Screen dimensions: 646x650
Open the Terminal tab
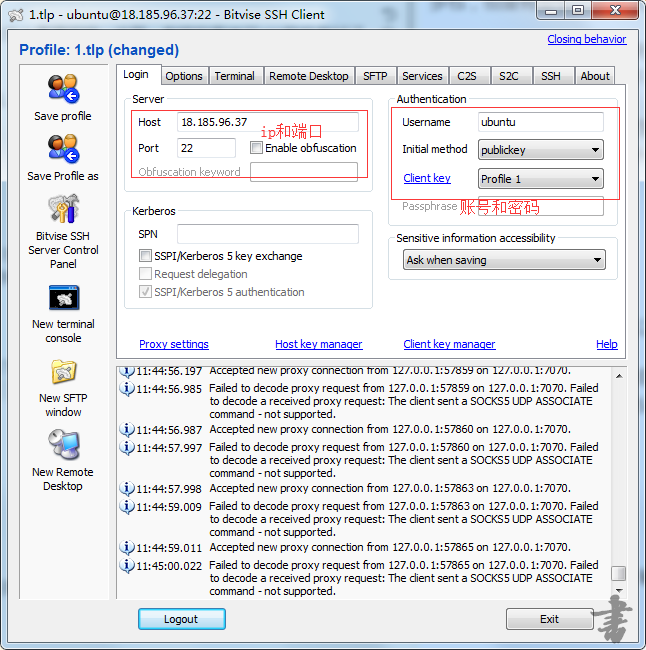point(235,76)
